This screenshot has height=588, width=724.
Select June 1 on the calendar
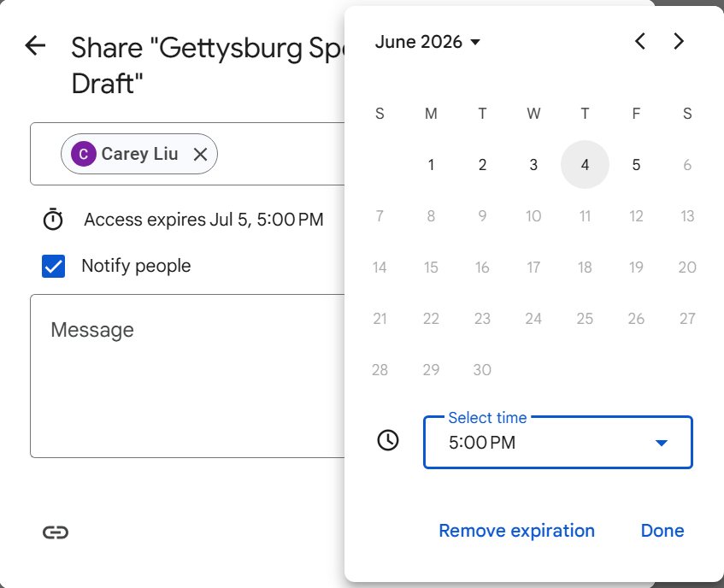[x=431, y=164]
